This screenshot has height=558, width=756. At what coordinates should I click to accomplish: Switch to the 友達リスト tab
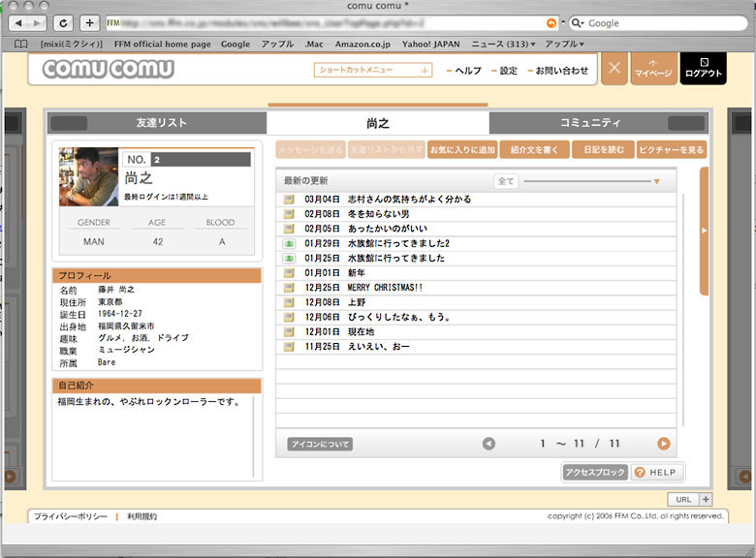[x=161, y=123]
